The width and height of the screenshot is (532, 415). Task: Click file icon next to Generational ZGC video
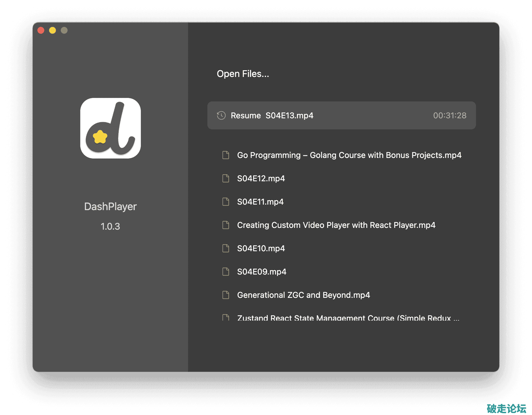click(226, 295)
